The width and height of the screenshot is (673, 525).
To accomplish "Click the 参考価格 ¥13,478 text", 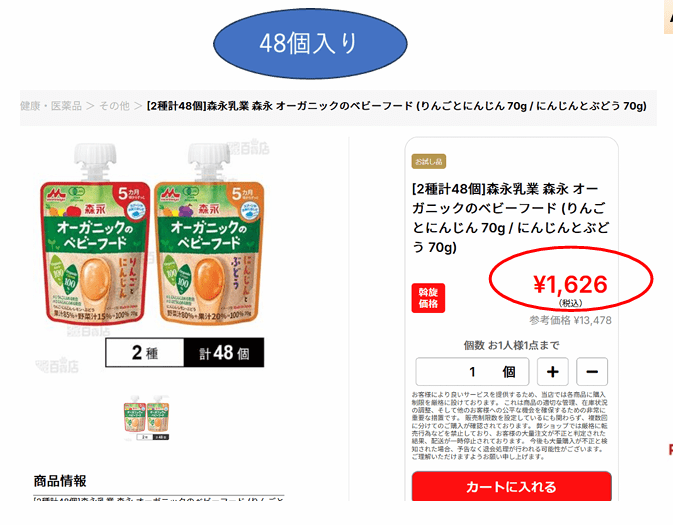I will coord(570,320).
